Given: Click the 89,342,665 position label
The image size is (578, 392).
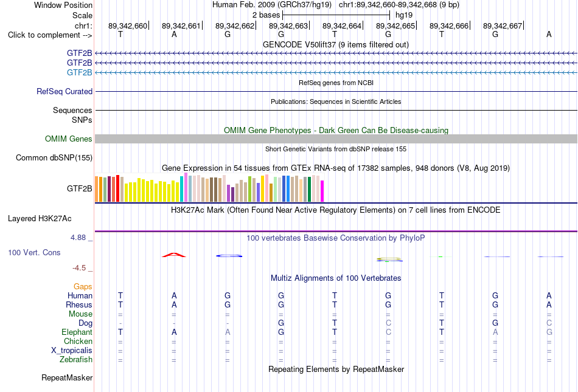Looking at the screenshot, I should tap(395, 26).
